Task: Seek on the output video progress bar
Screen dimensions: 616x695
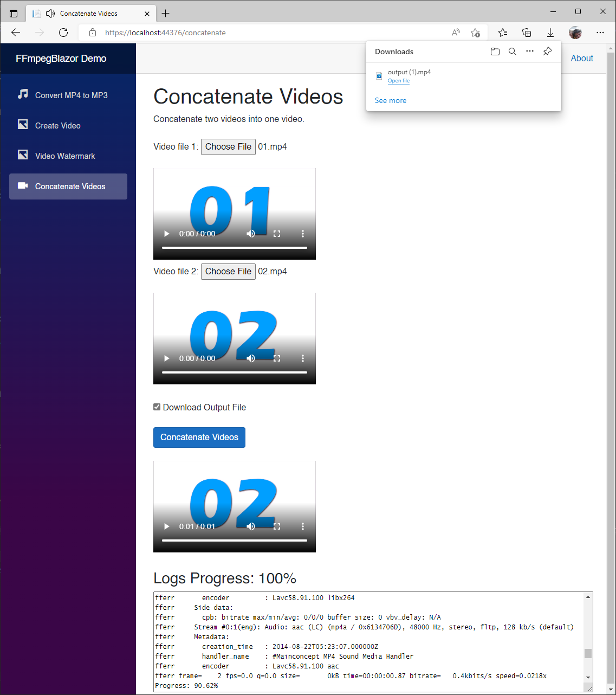Action: [x=235, y=540]
